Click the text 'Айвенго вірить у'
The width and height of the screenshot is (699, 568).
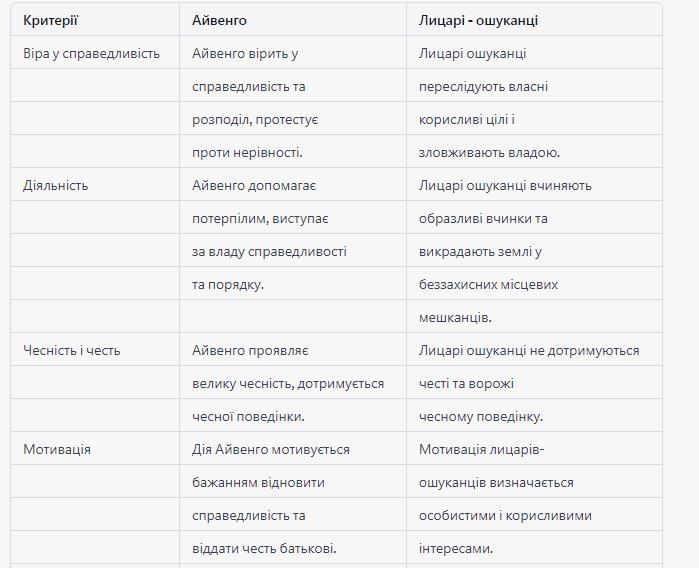[x=245, y=54]
